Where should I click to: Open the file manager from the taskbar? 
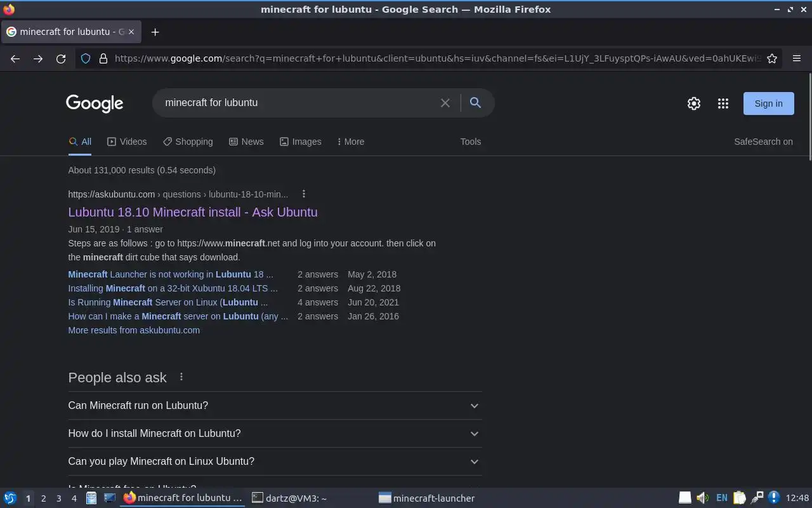point(91,498)
